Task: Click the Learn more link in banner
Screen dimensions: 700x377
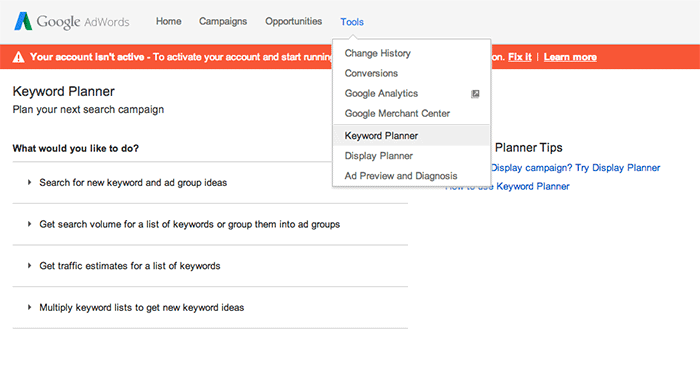Action: tap(570, 57)
